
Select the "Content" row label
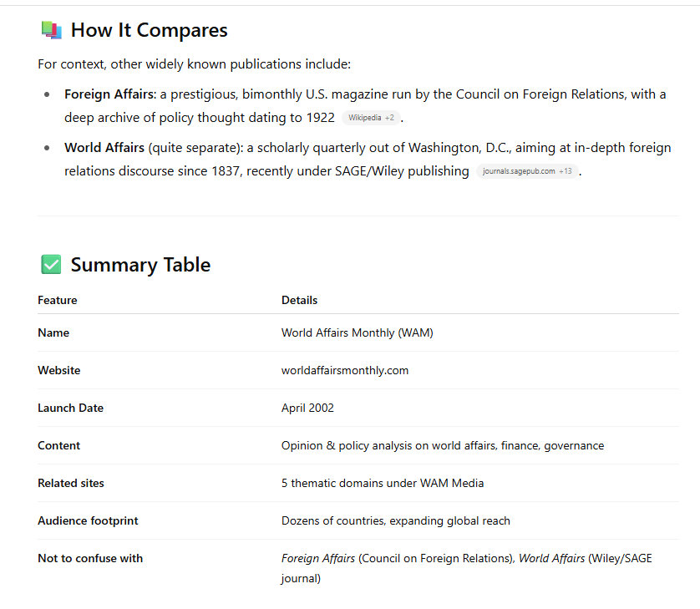coord(58,445)
